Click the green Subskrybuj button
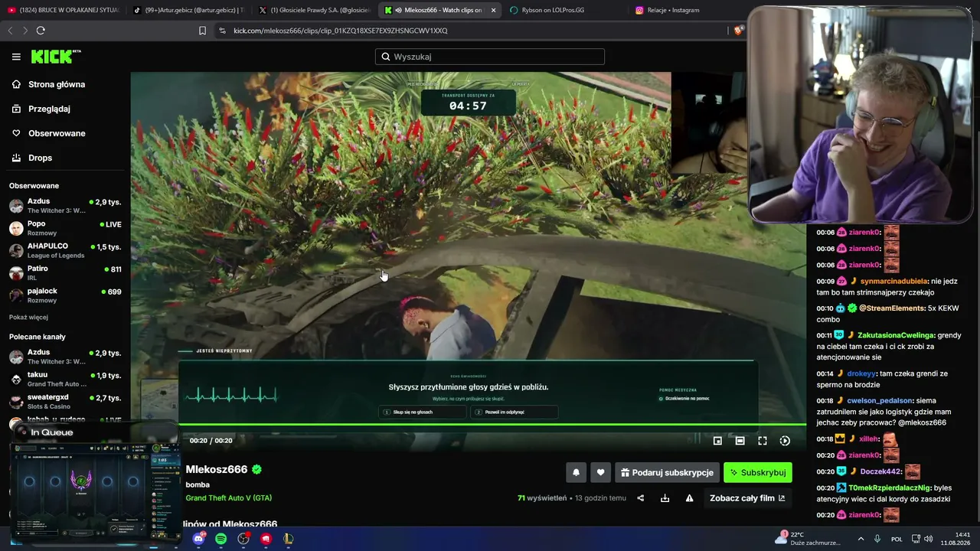This screenshot has width=980, height=551. click(x=758, y=472)
